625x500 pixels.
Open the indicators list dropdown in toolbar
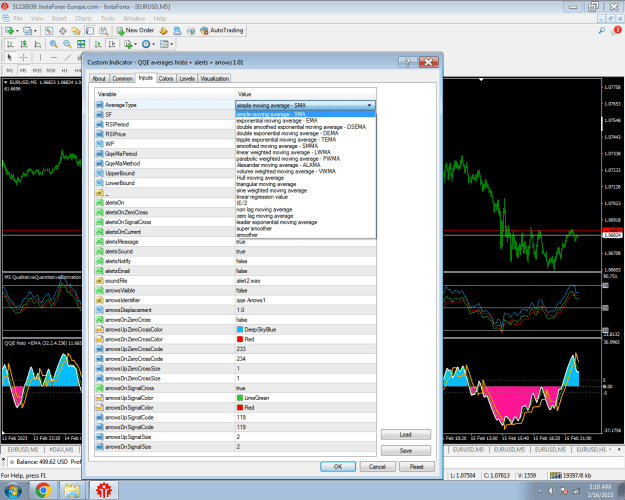130,44
